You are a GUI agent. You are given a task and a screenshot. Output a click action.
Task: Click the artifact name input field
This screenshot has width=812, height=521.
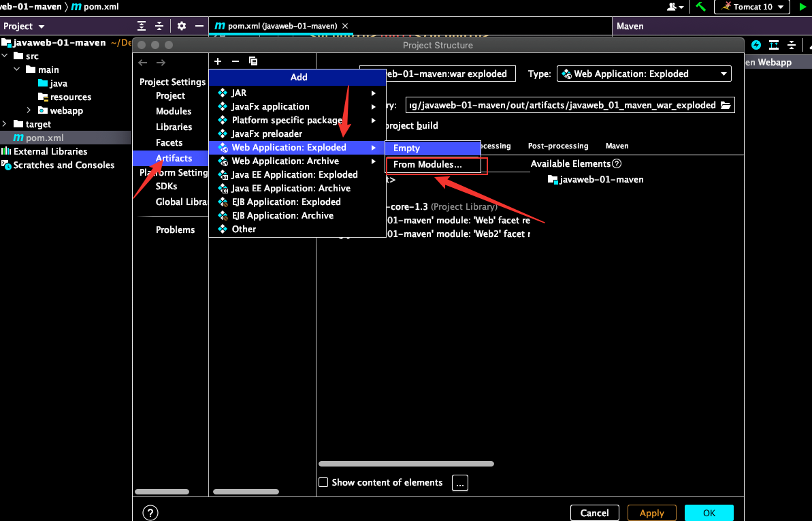(438, 74)
